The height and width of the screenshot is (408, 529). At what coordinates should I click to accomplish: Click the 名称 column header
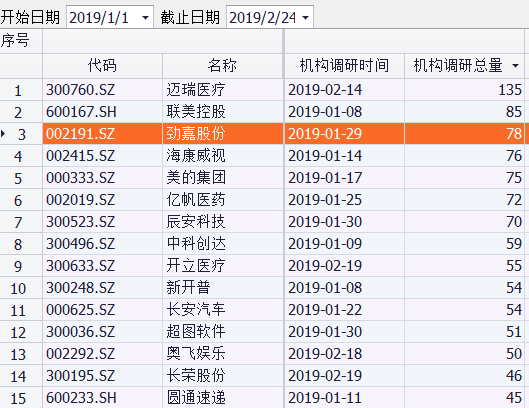click(222, 65)
